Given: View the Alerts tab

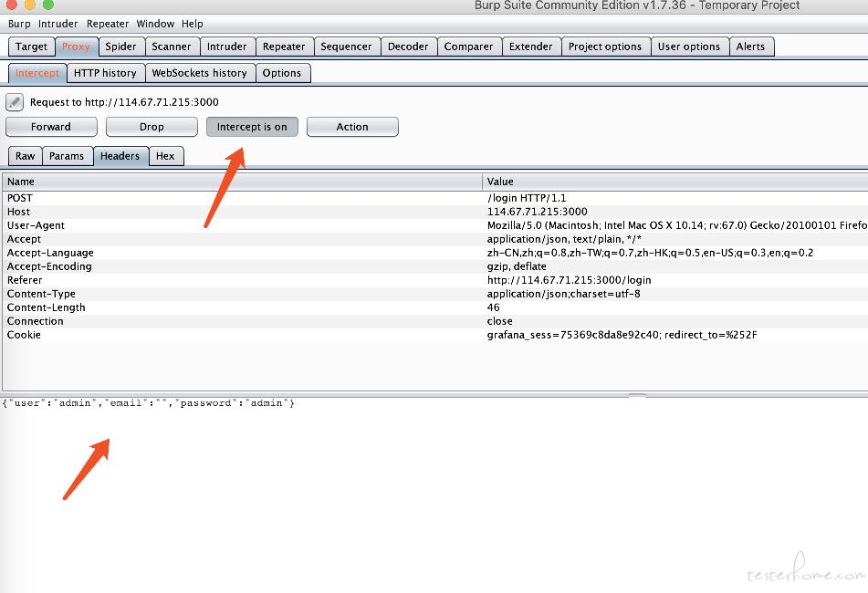Looking at the screenshot, I should pos(750,47).
